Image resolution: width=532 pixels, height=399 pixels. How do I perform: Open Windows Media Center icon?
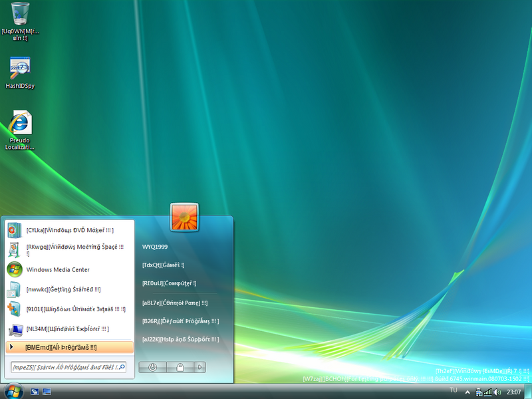pyautogui.click(x=14, y=270)
